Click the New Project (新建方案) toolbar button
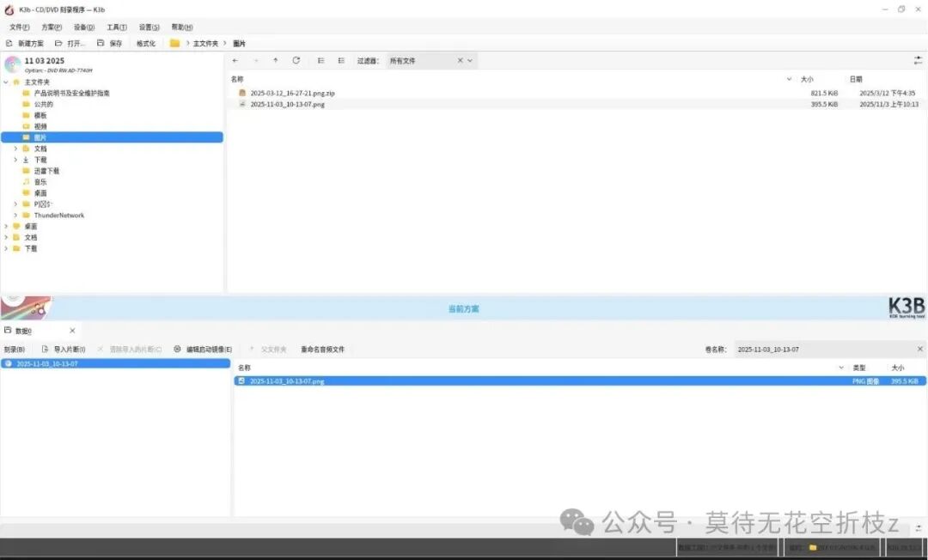Viewport: 928px width, 560px height. (x=25, y=43)
